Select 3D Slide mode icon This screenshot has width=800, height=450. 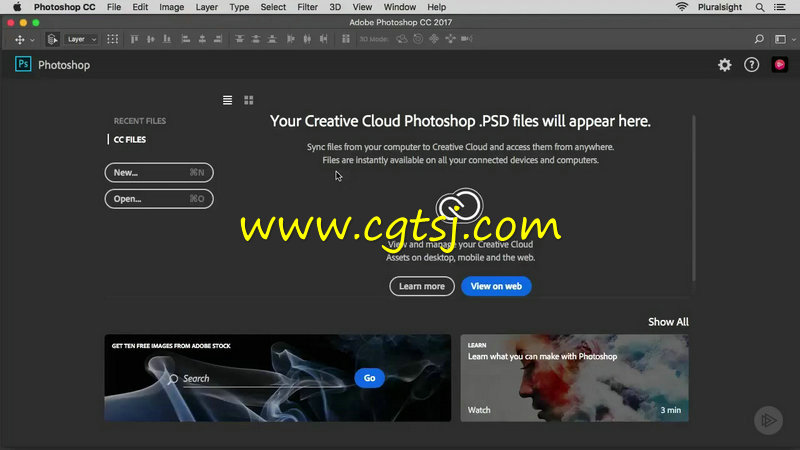[x=450, y=39]
